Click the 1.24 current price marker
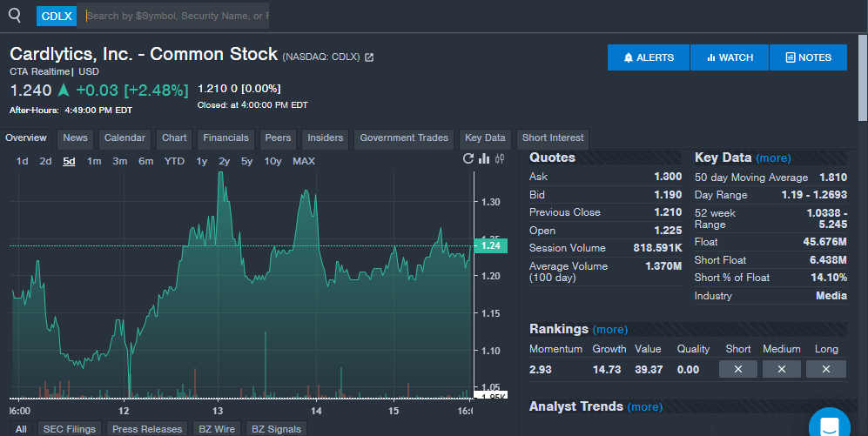The height and width of the screenshot is (436, 868). click(490, 245)
